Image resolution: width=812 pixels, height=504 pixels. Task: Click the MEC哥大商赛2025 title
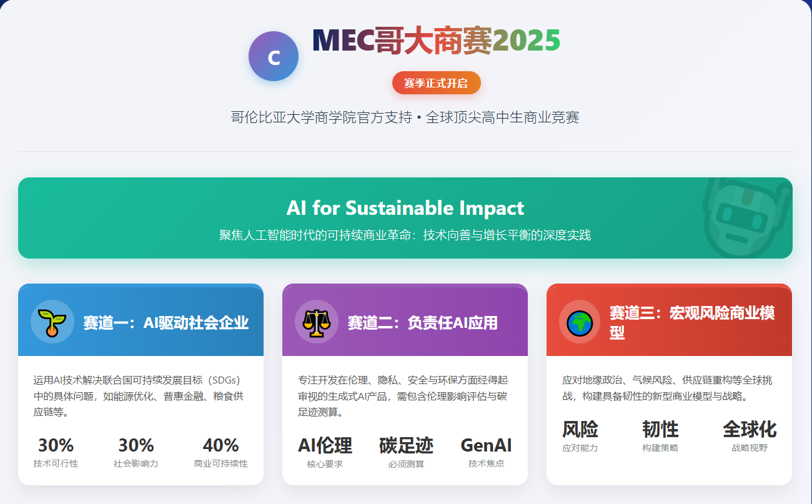pos(436,41)
